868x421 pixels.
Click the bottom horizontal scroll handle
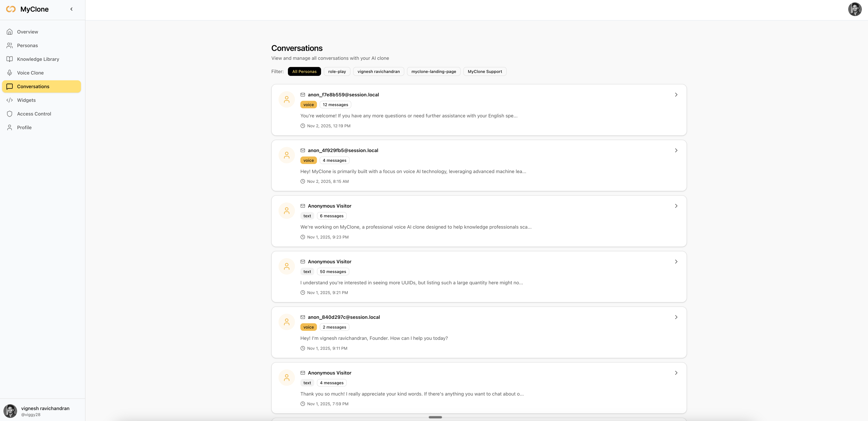tap(435, 417)
